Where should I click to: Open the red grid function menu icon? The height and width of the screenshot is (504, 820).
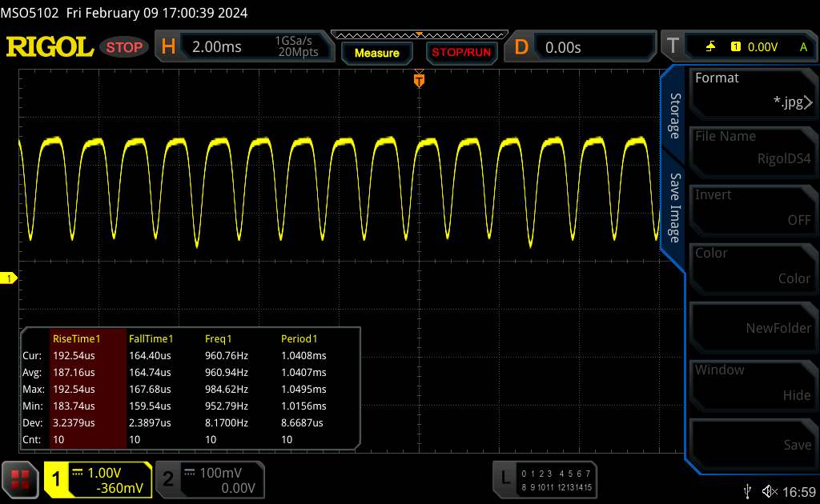point(20,479)
